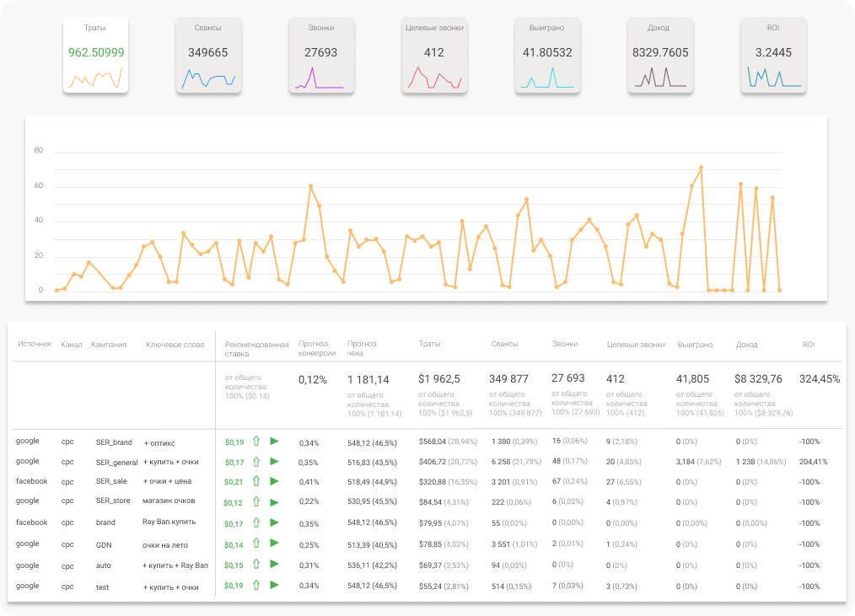
Task: Click the Ключевое слово column header
Action: [x=175, y=344]
